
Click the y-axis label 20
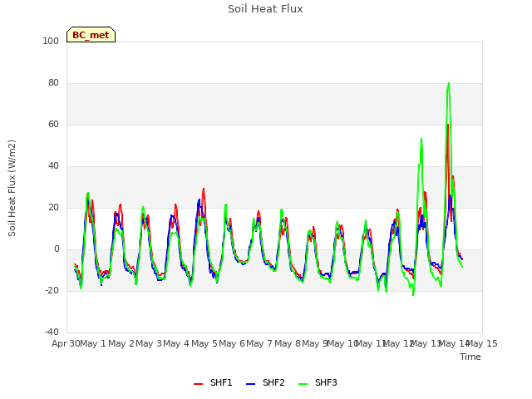(53, 208)
